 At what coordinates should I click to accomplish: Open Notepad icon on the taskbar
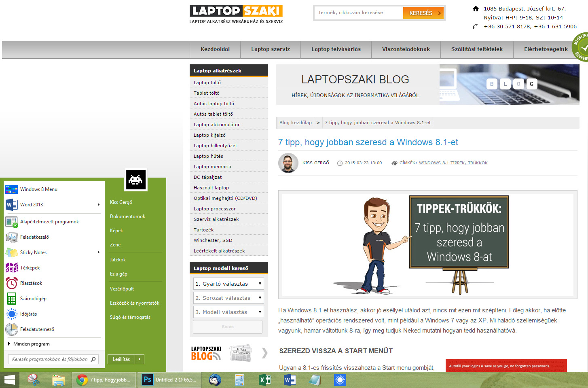click(x=315, y=380)
